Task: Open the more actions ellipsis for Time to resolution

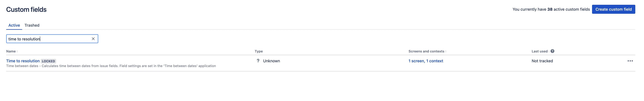Action: [x=630, y=61]
